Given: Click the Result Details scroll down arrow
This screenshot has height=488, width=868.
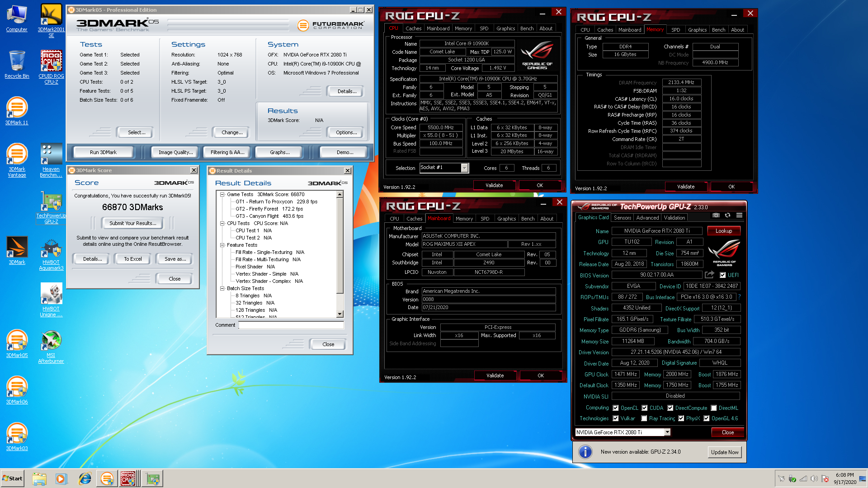Looking at the screenshot, I should click(340, 314).
